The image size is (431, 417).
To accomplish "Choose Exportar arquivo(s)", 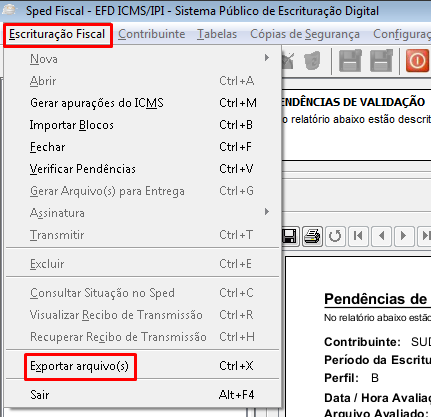I will (143, 366).
